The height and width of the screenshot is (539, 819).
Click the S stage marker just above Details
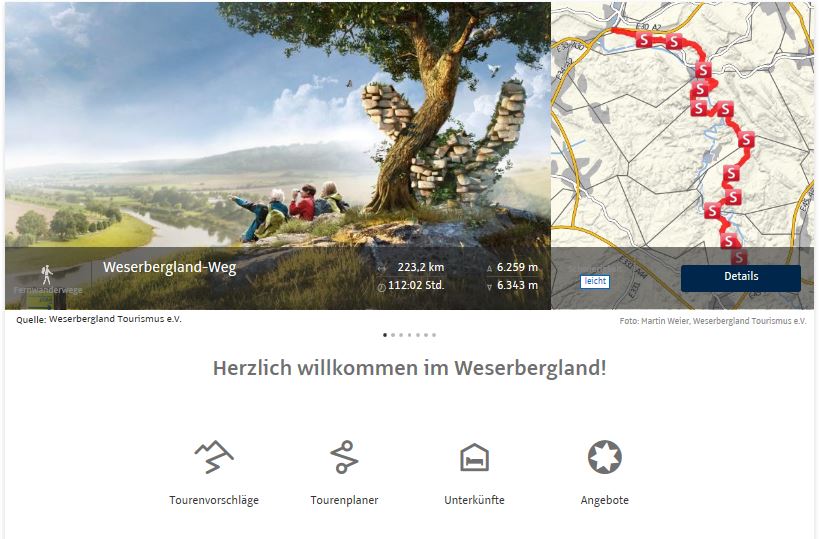tap(738, 257)
